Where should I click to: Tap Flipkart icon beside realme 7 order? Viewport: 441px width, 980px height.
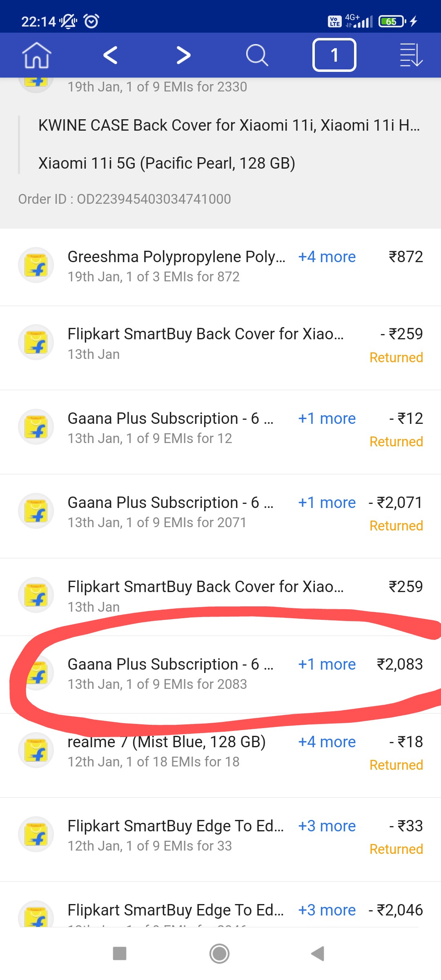point(36,751)
